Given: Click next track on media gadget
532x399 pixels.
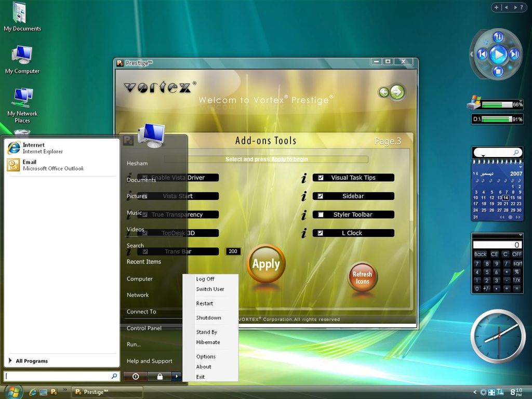Looking at the screenshot, I should pyautogui.click(x=514, y=54).
